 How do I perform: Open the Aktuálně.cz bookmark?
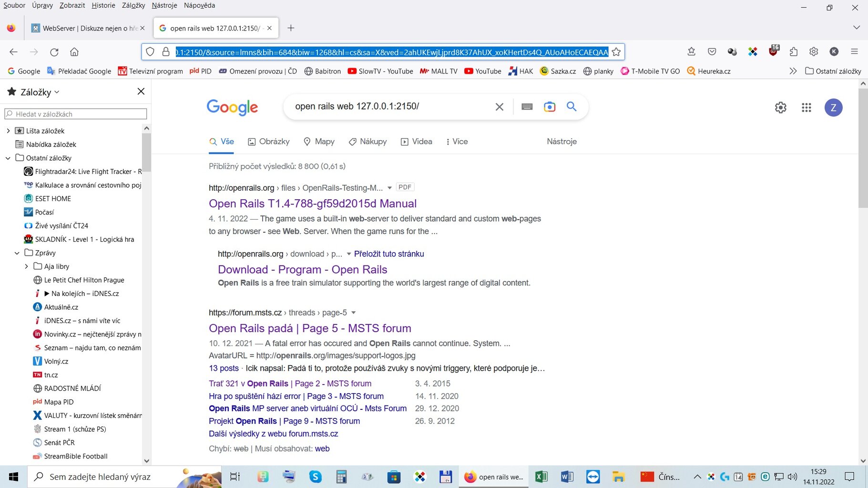point(56,307)
